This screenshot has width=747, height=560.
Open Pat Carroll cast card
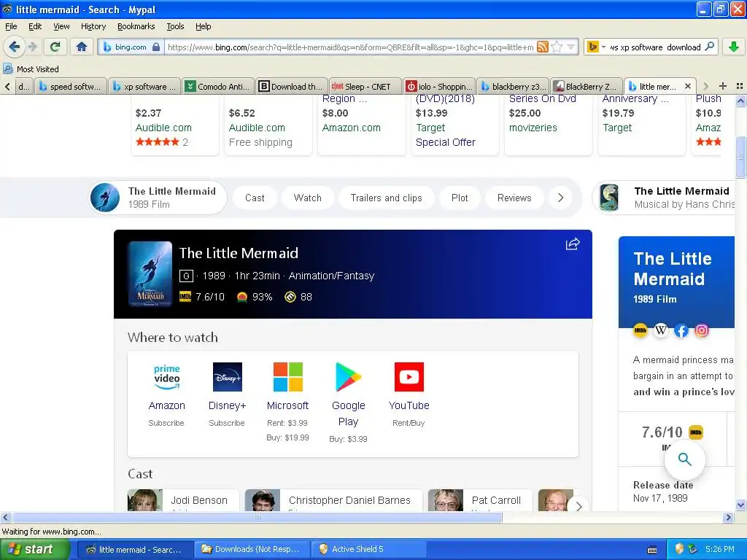pyautogui.click(x=480, y=500)
